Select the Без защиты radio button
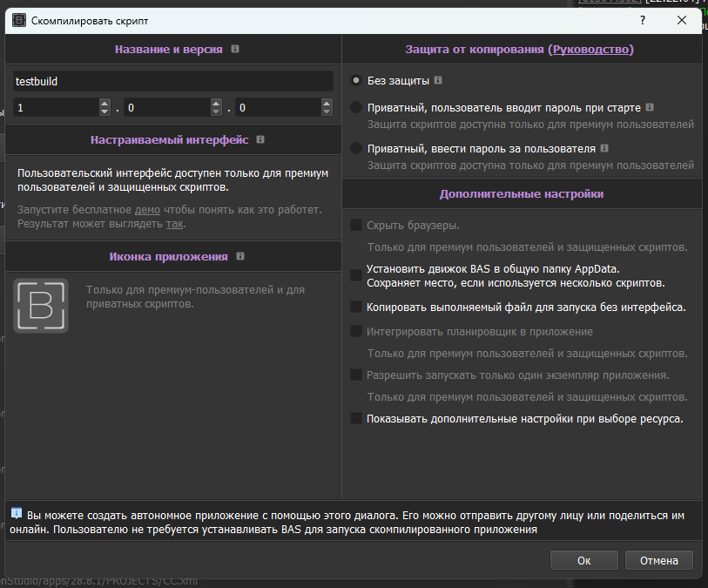This screenshot has width=708, height=588. click(x=356, y=80)
